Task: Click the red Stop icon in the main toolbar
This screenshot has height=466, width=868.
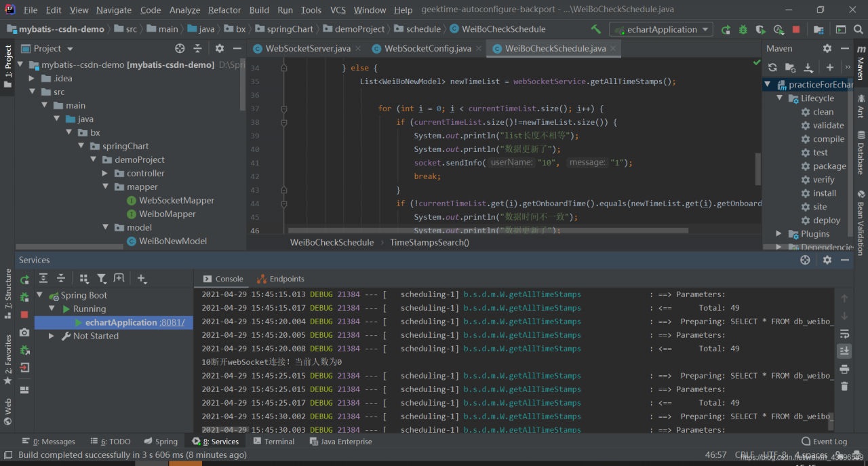Action: pyautogui.click(x=796, y=29)
